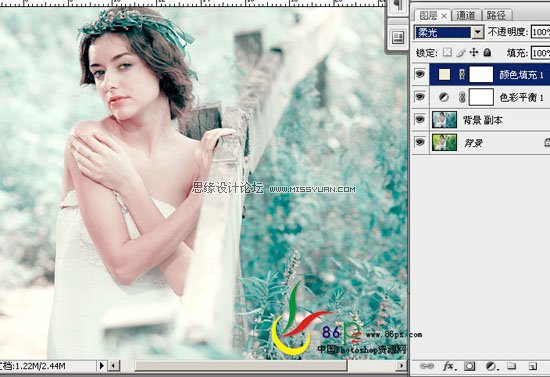550x377 pixels.
Task: Switch to the 通道 (Channels) tab
Action: (466, 15)
